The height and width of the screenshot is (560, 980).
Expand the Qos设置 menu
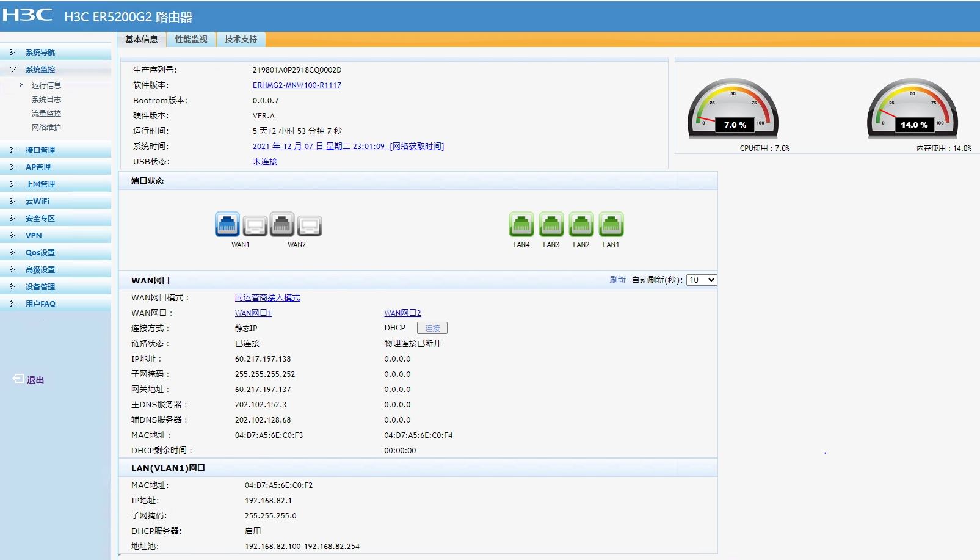[56, 252]
